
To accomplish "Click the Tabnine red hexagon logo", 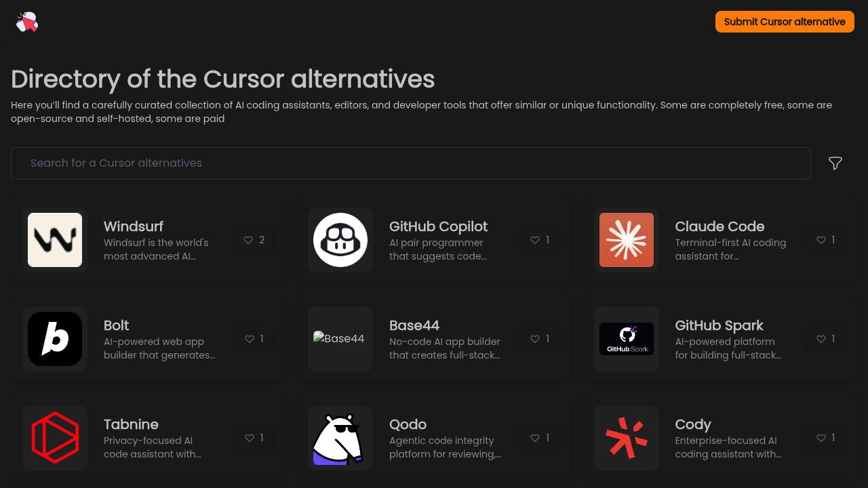I will (55, 438).
